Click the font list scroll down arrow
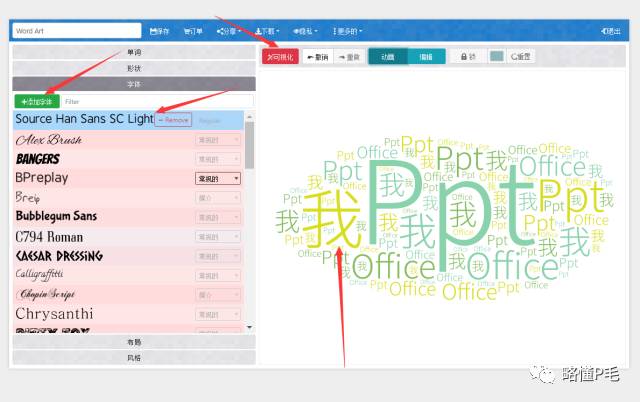The image size is (640, 402). pyautogui.click(x=249, y=328)
